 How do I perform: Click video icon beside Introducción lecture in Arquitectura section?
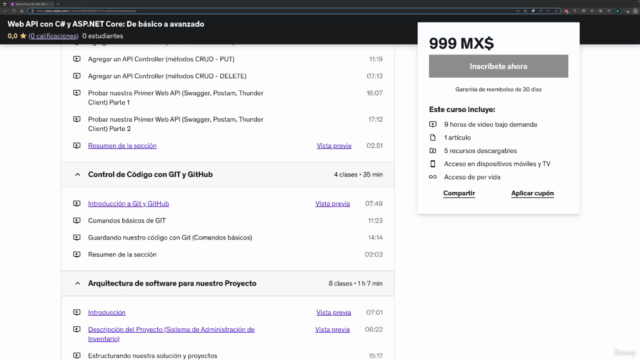click(x=77, y=312)
